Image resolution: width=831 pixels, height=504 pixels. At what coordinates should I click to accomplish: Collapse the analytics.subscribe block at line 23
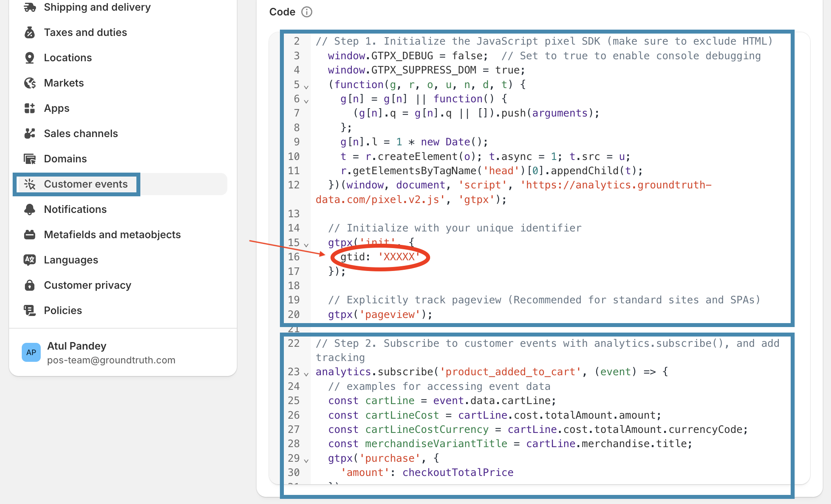pyautogui.click(x=306, y=374)
